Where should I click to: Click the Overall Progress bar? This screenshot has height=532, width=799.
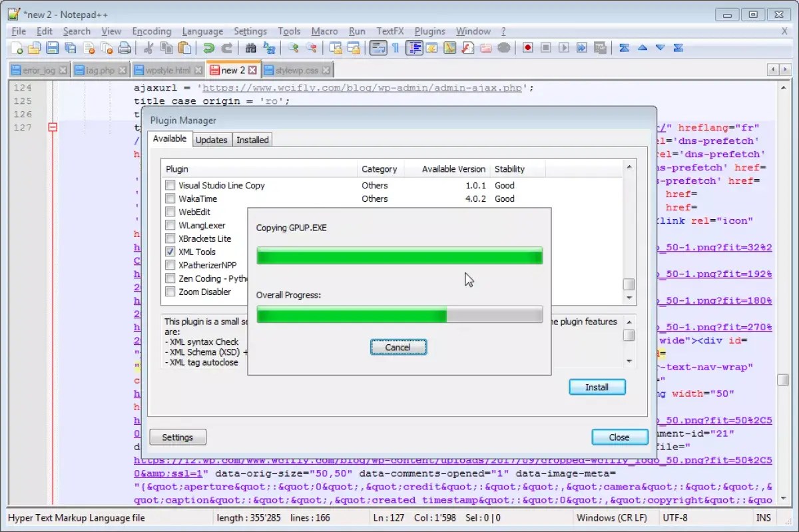[400, 314]
